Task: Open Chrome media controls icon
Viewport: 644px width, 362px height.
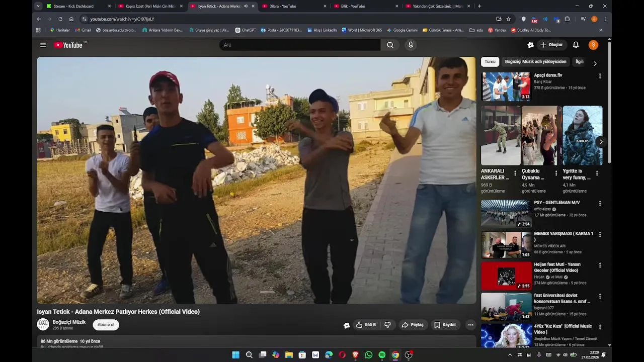Action: 583,19
